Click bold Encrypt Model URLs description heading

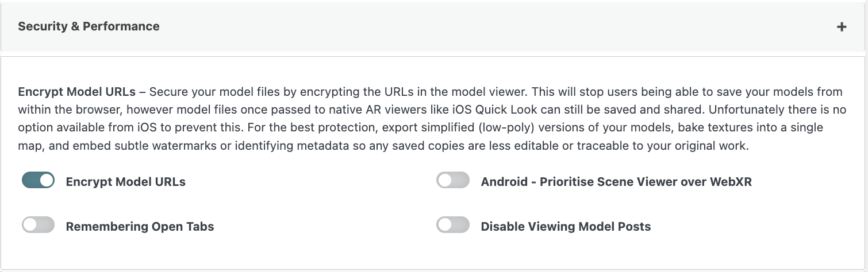tap(77, 92)
